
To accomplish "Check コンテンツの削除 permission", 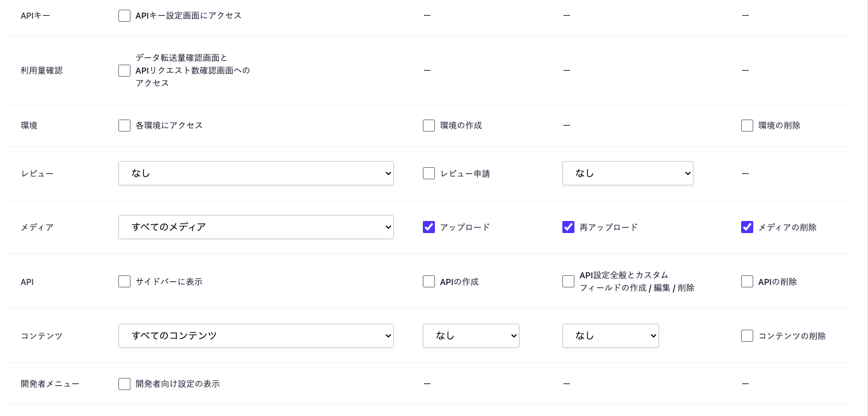I will [x=747, y=336].
